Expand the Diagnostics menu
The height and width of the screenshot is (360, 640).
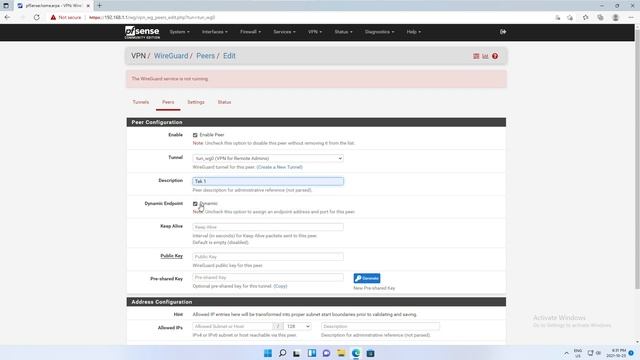[379, 32]
